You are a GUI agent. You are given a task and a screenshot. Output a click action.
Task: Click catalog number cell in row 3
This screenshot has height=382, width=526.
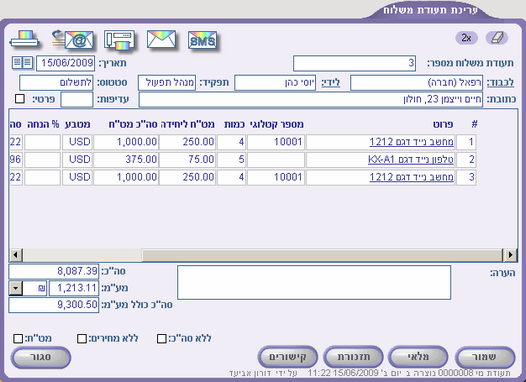[276, 177]
